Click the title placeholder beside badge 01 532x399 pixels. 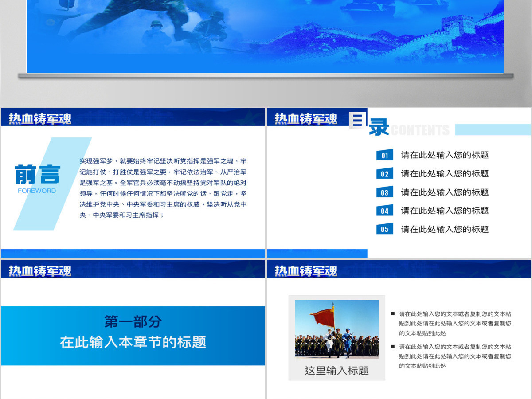[x=445, y=155]
